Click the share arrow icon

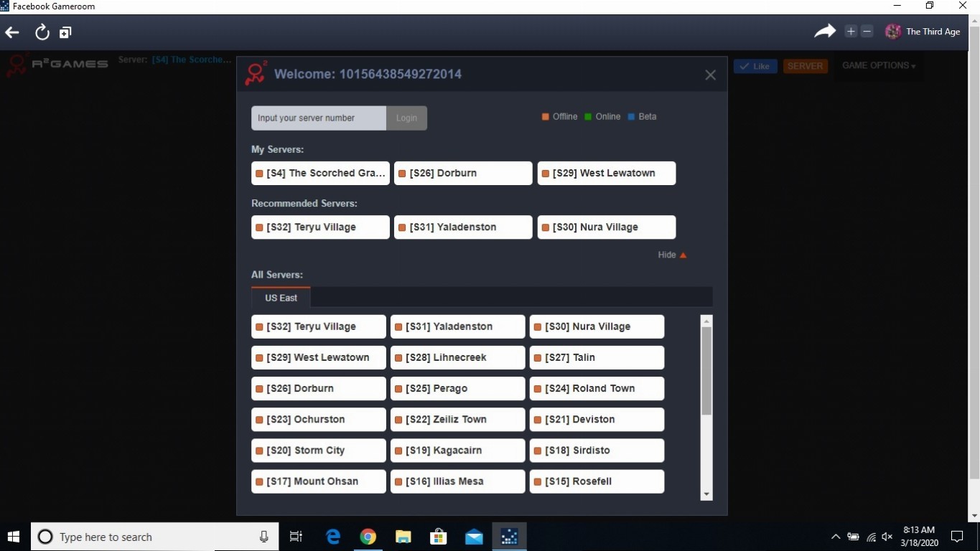825,31
